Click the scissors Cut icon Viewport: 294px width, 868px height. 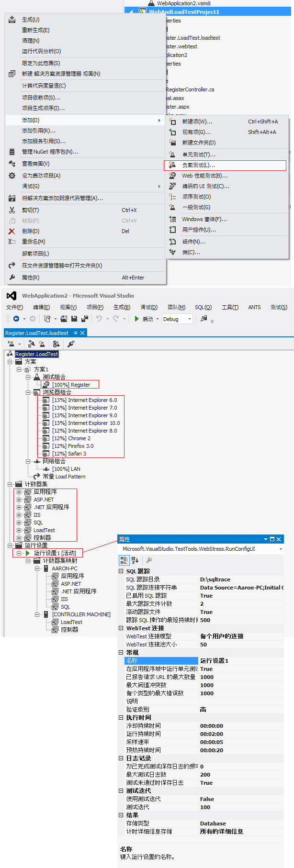pyautogui.click(x=12, y=210)
